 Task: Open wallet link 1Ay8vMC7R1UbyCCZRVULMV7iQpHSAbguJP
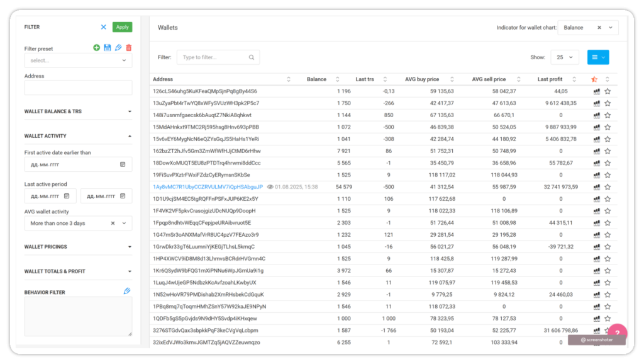(208, 187)
